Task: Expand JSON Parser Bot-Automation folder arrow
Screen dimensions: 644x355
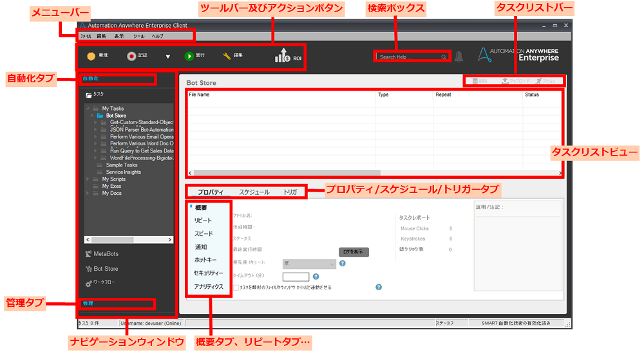Action: pos(96,129)
